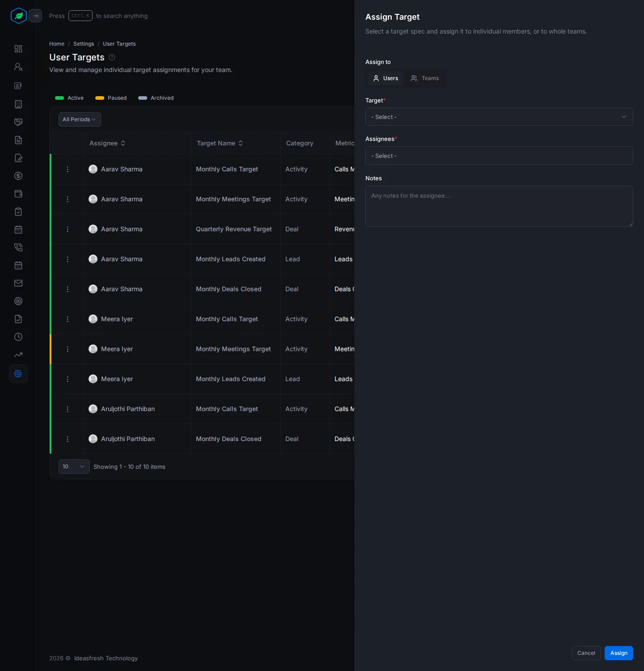Open the document-with-pencil sidebar icon
644x671 pixels.
[x=18, y=158]
